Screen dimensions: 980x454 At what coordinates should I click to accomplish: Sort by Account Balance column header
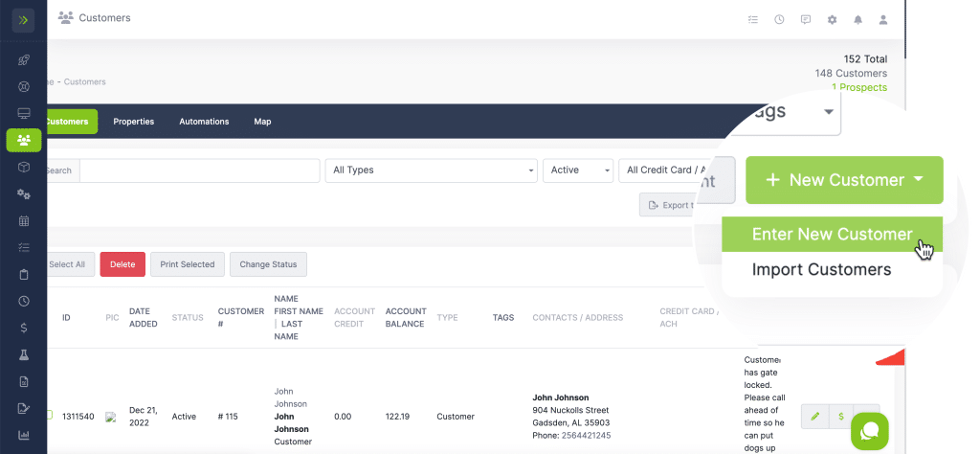(405, 318)
